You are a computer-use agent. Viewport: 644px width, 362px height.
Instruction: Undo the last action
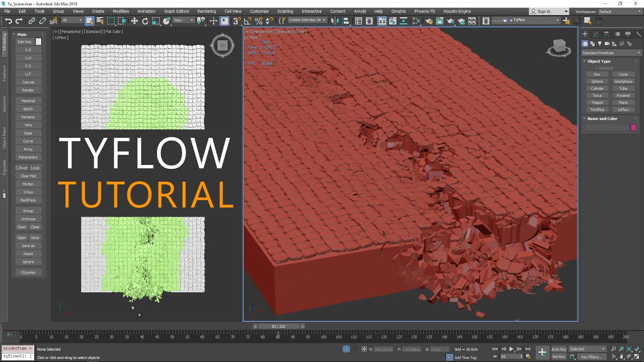[x=9, y=21]
